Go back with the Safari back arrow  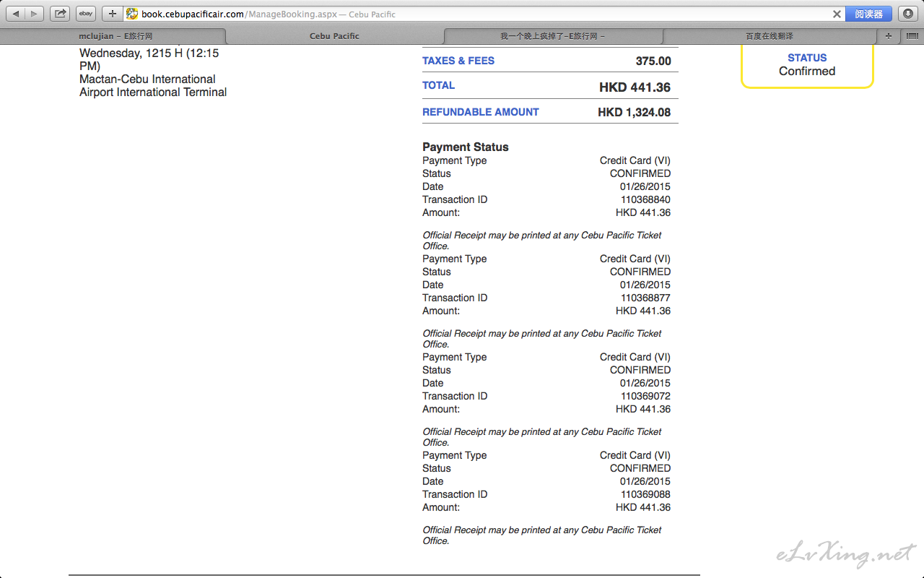(17, 14)
